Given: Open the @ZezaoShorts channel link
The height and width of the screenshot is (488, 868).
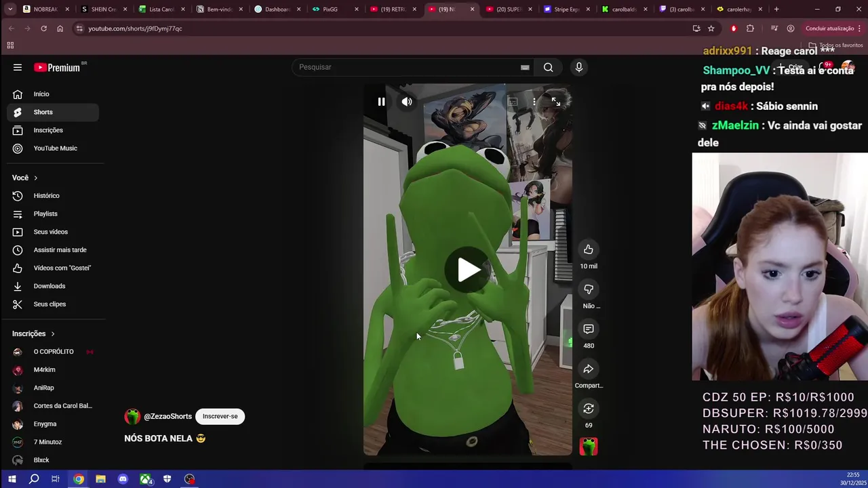Looking at the screenshot, I should (167, 416).
